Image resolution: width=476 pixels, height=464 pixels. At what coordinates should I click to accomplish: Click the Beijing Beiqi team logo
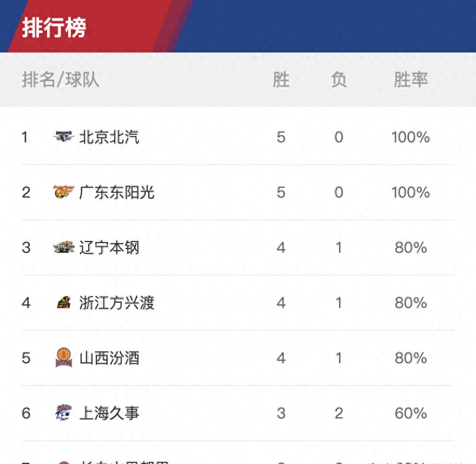point(63,137)
